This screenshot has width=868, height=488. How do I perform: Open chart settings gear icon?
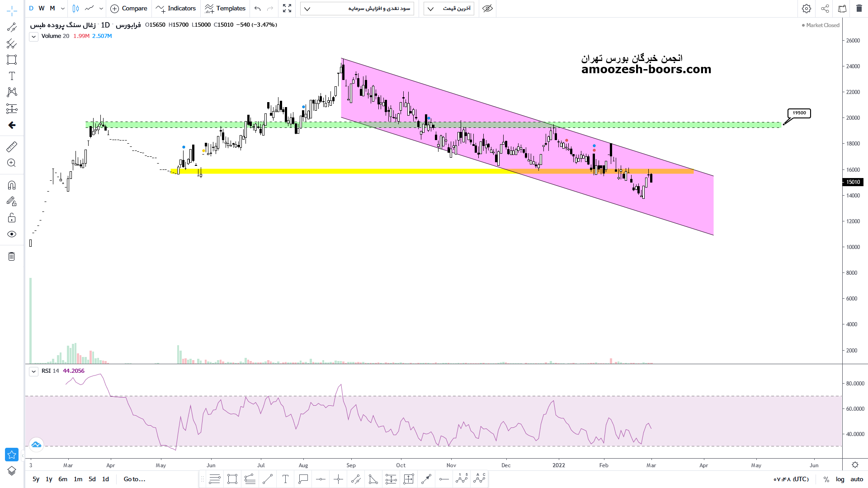pos(807,9)
